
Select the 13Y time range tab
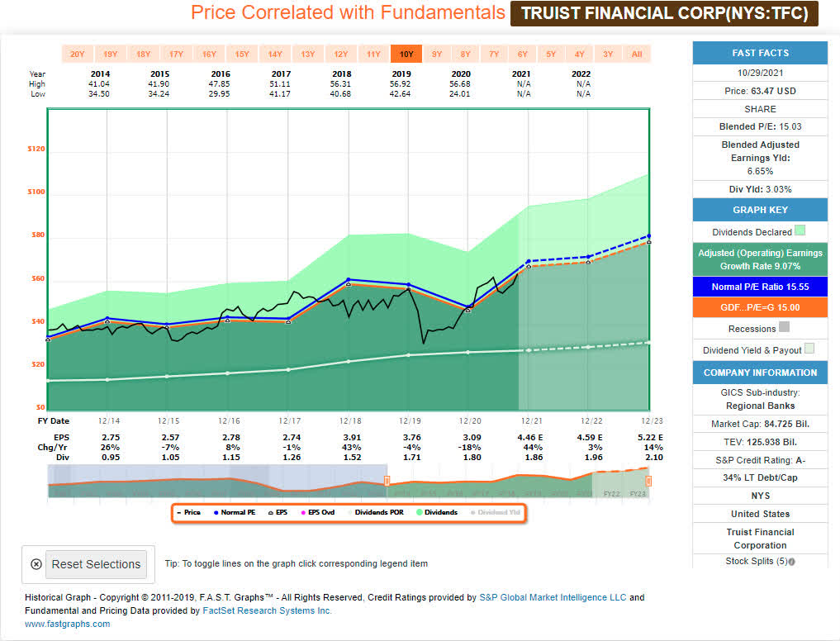pos(308,55)
